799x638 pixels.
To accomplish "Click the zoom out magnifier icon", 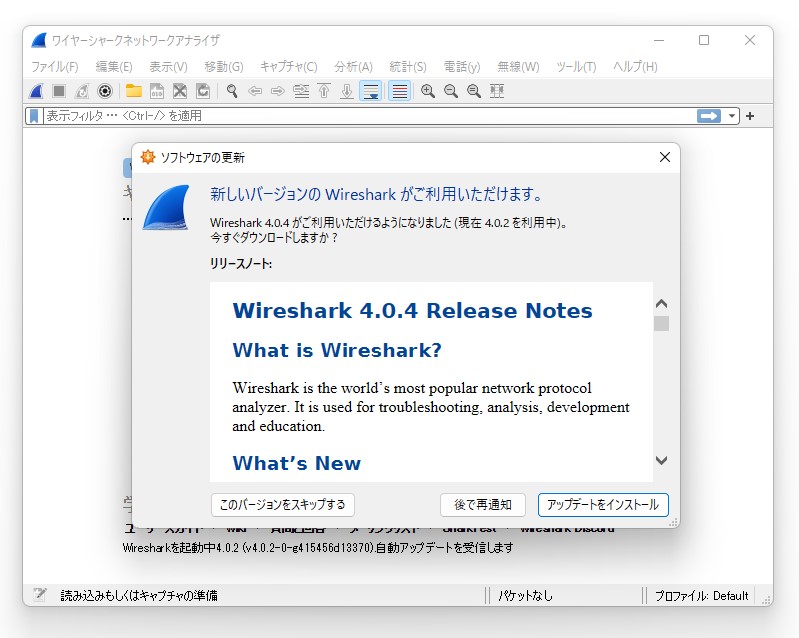I will pos(451,91).
